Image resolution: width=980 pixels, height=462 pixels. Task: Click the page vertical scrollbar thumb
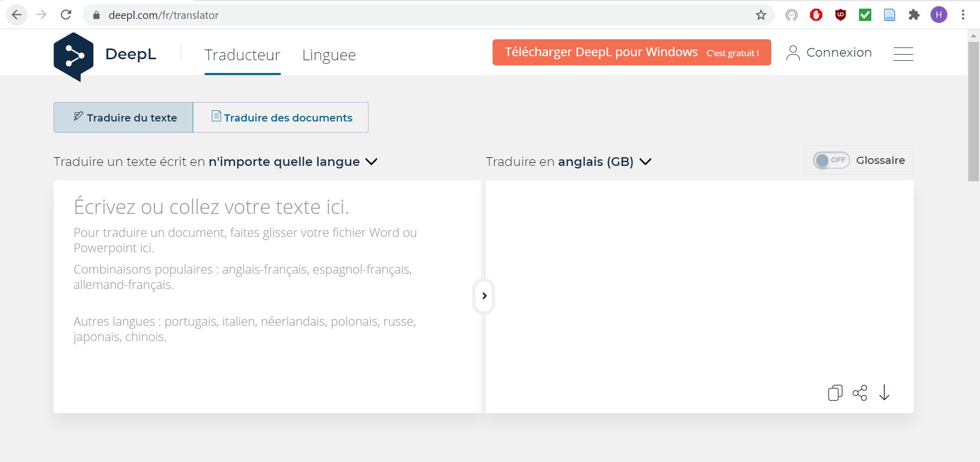click(x=973, y=111)
